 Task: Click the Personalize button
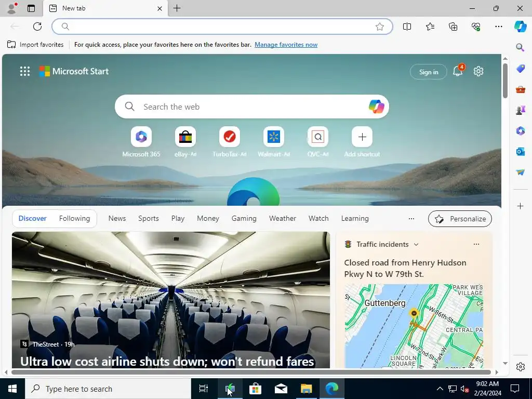point(460,219)
